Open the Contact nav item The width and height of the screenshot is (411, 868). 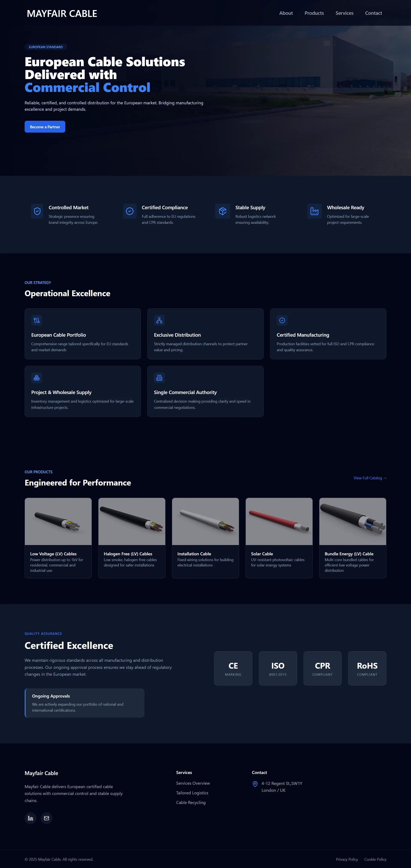click(373, 13)
